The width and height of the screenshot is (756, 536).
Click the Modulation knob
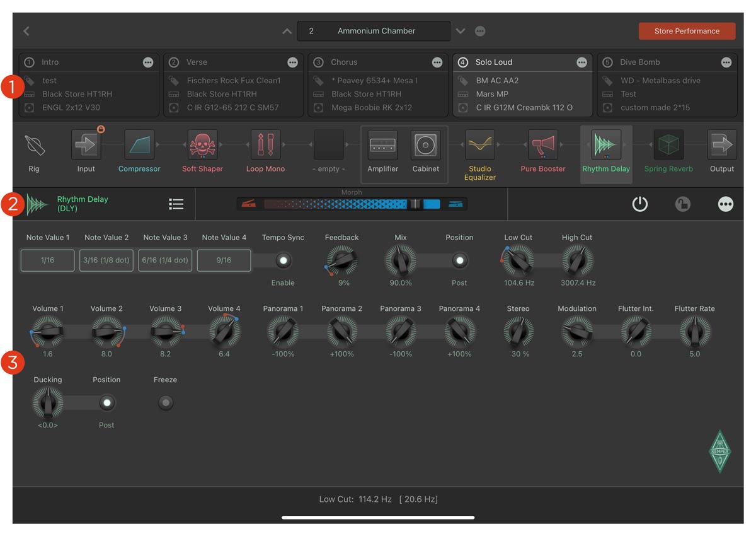tap(577, 331)
